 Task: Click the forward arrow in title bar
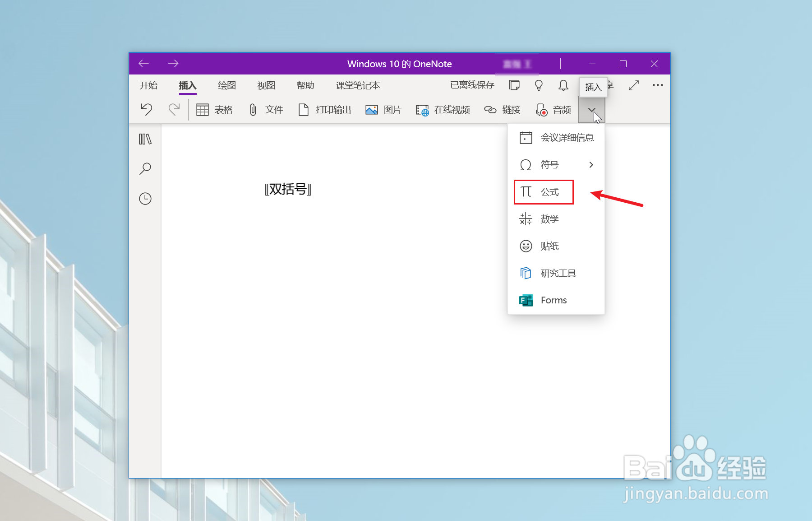(173, 64)
